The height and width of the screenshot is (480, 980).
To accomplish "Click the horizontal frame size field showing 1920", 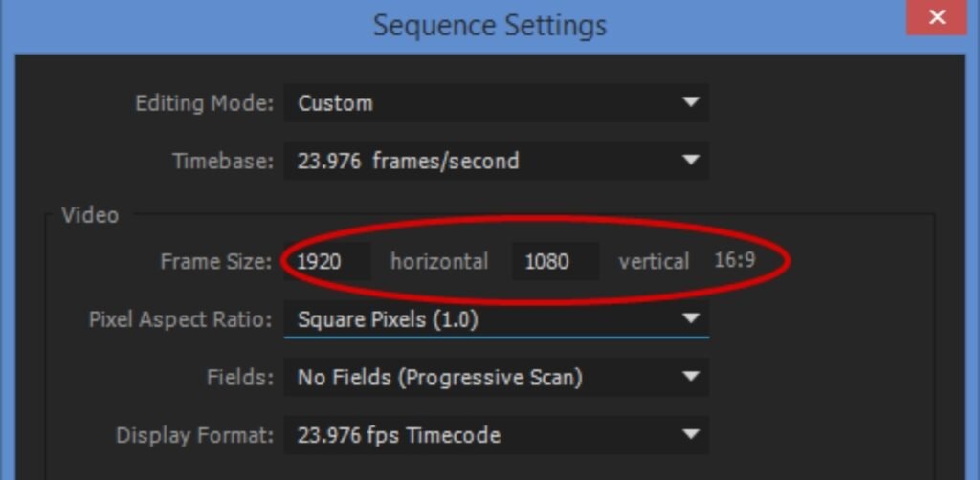I will [327, 262].
